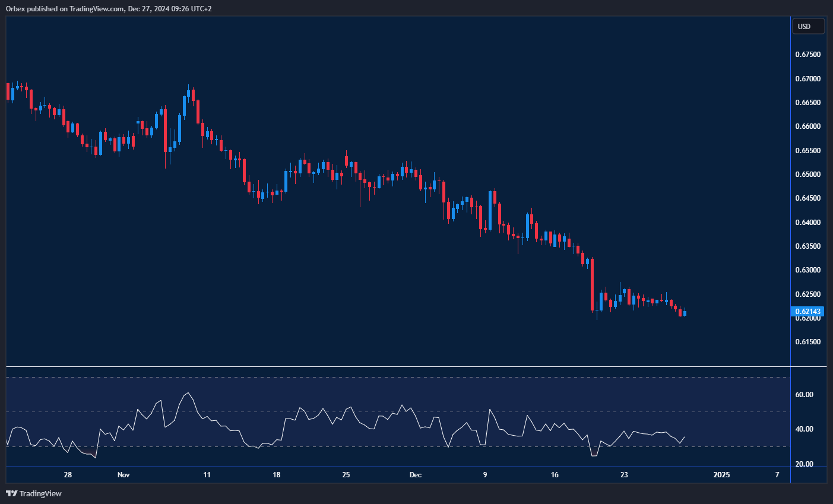This screenshot has width=833, height=504.
Task: Click the Orbex publisher name
Action: pyautogui.click(x=18, y=9)
